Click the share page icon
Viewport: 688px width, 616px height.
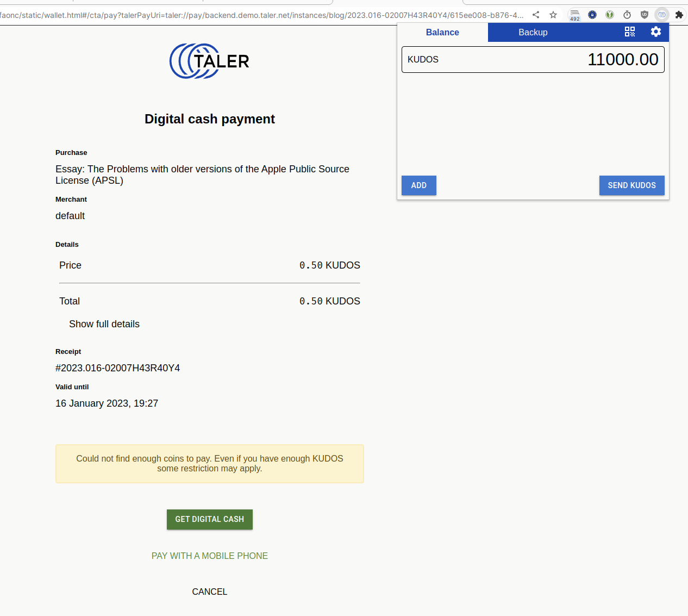(x=536, y=15)
